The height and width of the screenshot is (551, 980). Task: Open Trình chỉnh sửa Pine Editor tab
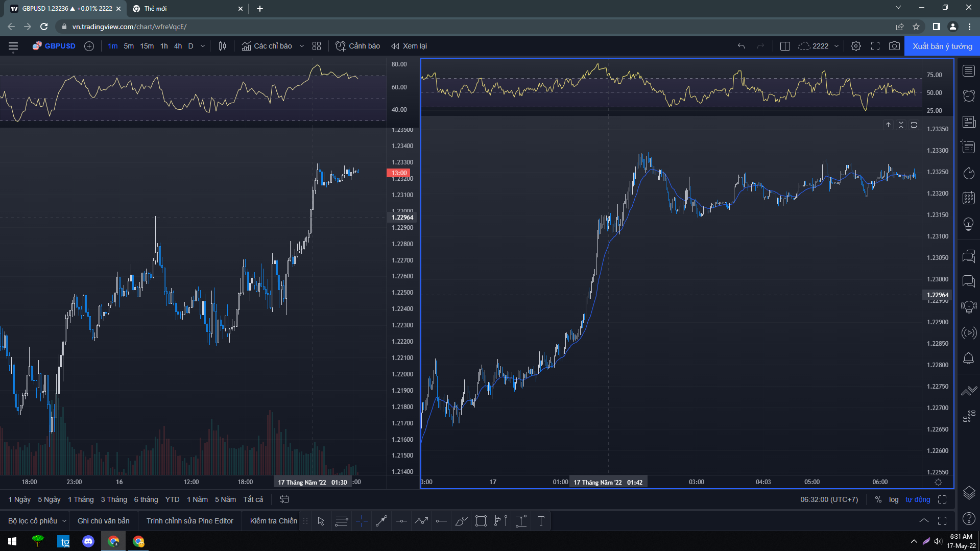(189, 521)
